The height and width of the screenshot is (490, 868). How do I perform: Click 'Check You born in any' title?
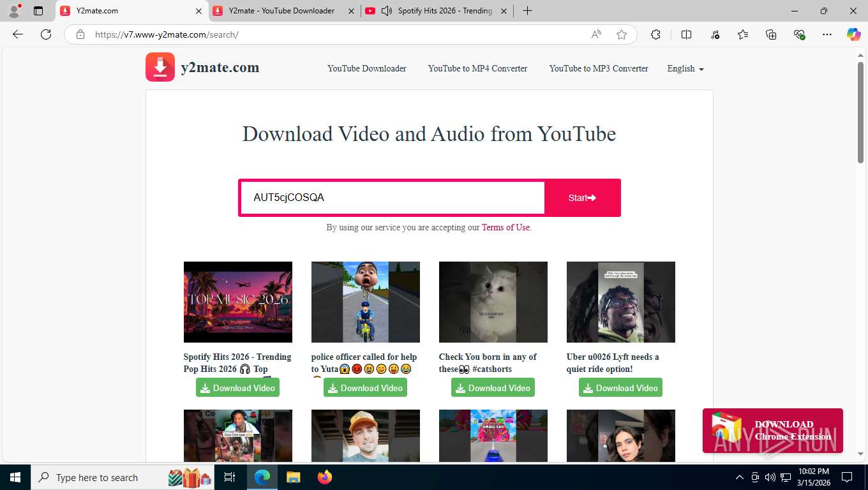[488, 363]
